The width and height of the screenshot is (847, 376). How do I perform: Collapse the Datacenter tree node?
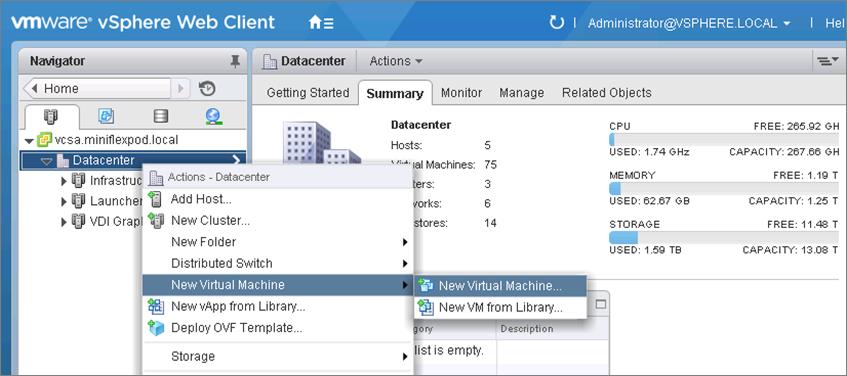coord(47,161)
